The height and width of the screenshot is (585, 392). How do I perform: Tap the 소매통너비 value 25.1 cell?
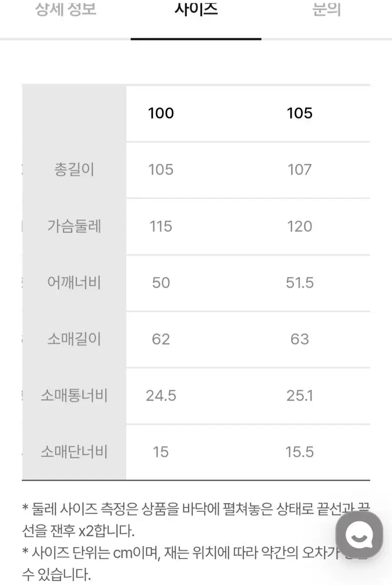(299, 396)
